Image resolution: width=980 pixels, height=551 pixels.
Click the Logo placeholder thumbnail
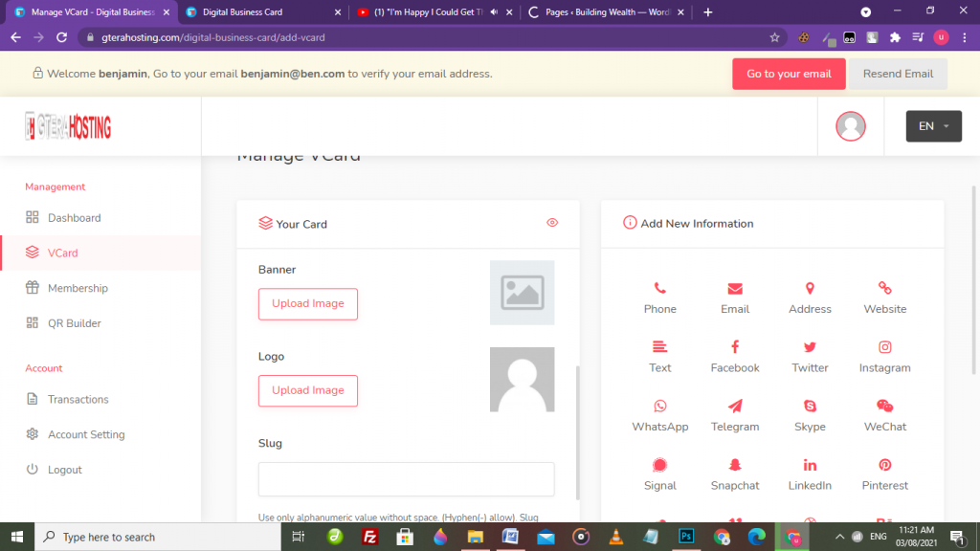coord(522,379)
